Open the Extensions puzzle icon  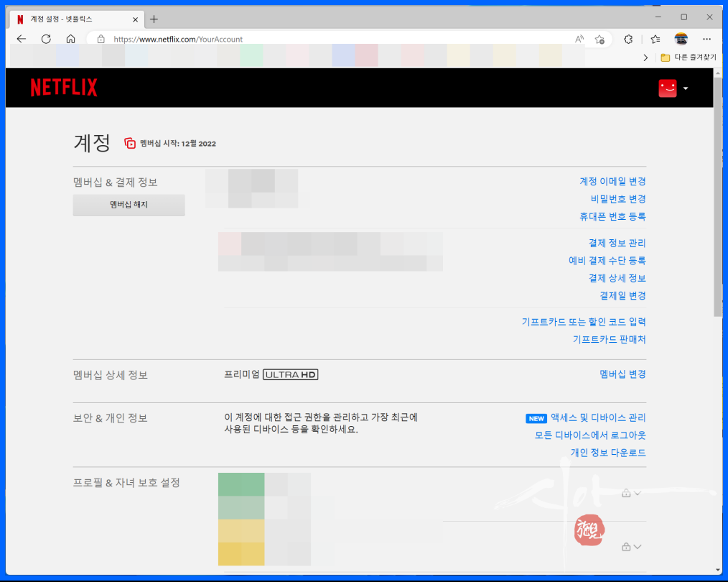click(x=628, y=40)
